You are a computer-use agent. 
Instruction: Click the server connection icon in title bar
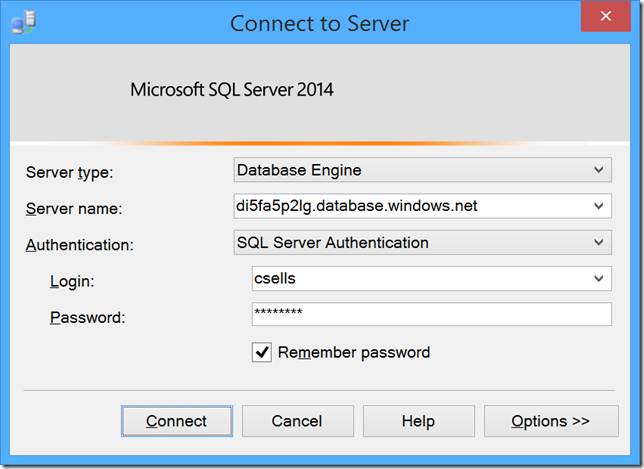pyautogui.click(x=24, y=22)
